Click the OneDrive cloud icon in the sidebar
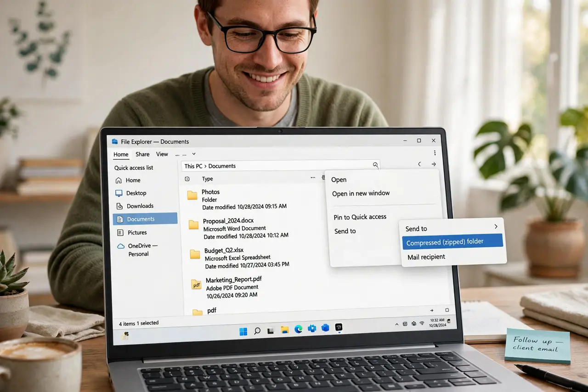 [x=121, y=246]
